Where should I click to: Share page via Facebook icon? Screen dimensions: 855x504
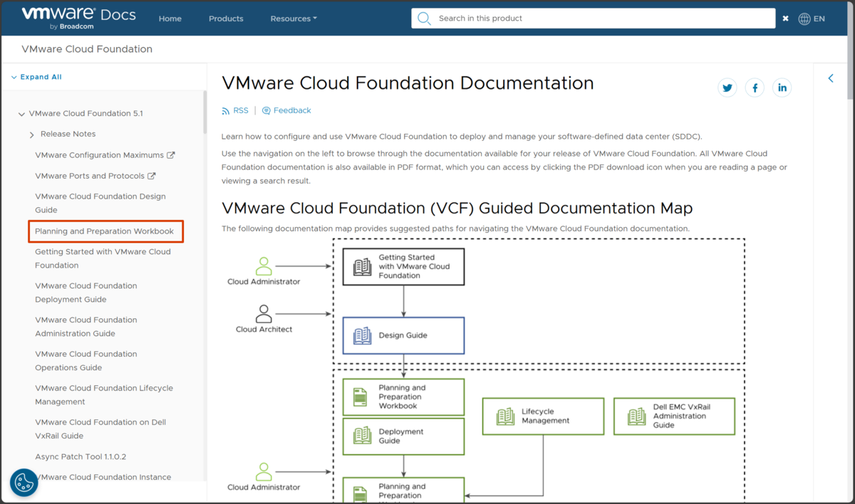point(755,88)
